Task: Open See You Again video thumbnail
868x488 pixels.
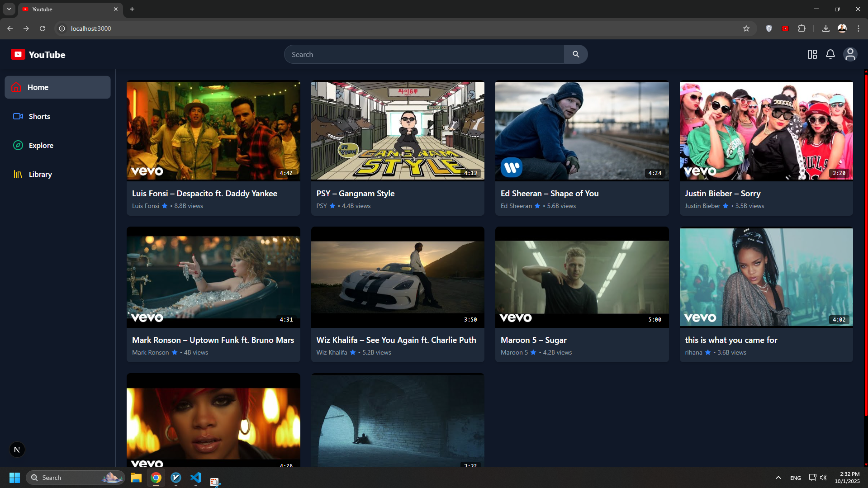Action: pyautogui.click(x=398, y=277)
